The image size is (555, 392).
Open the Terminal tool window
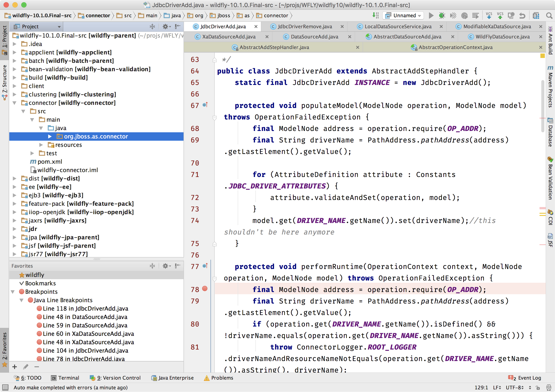65,378
